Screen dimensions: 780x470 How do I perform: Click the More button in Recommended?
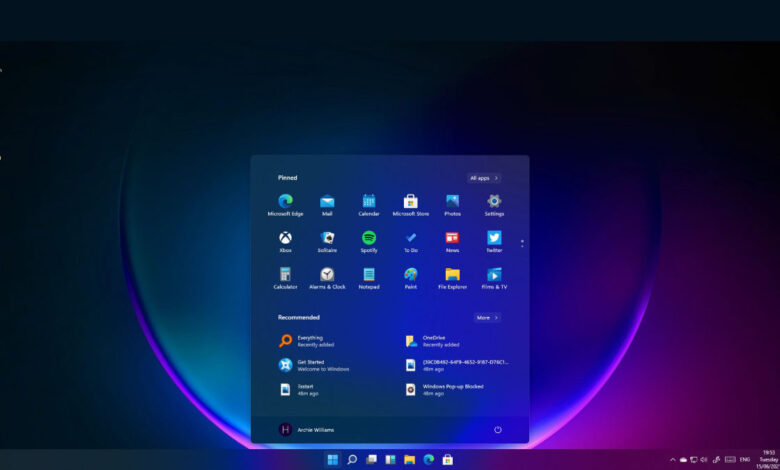(487, 317)
